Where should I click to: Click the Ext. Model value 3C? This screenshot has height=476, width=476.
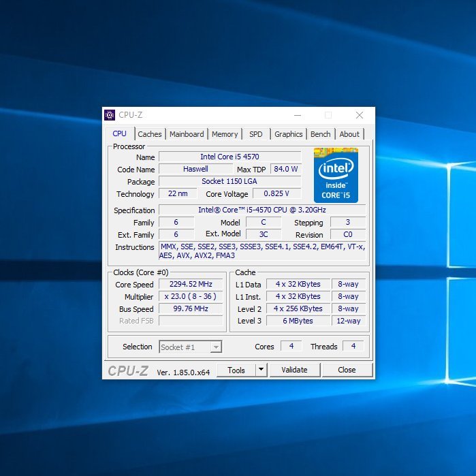pos(264,234)
